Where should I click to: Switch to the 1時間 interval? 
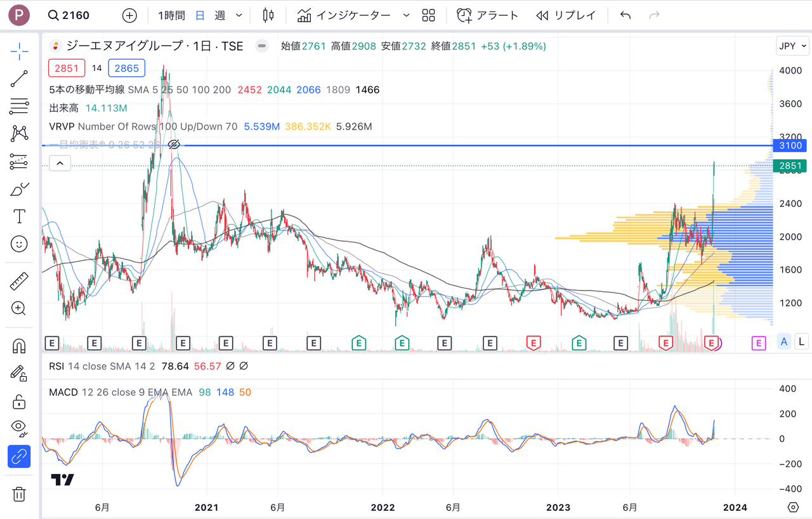click(171, 15)
